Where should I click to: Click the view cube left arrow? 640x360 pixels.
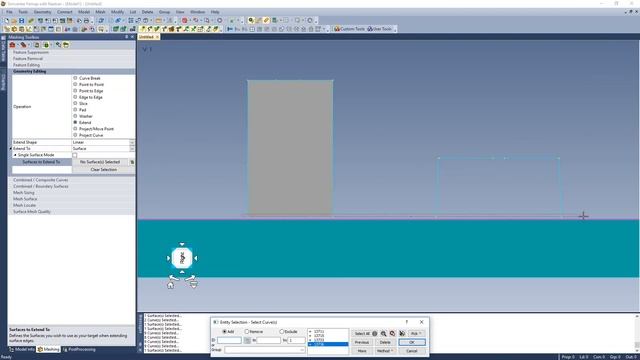(x=168, y=258)
